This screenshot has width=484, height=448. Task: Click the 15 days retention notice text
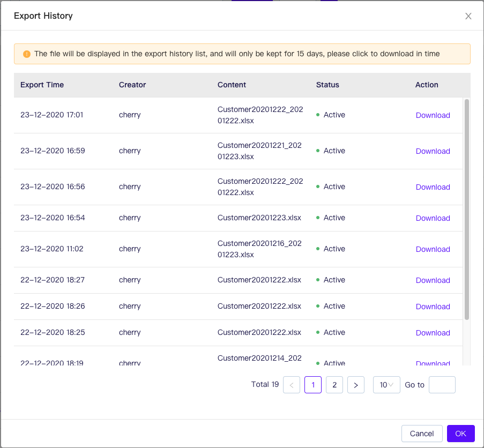(x=237, y=54)
